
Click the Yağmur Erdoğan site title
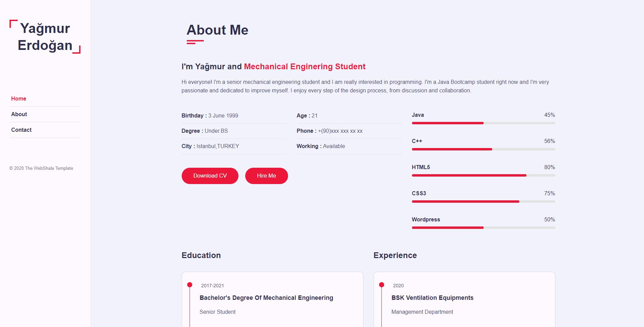point(45,37)
